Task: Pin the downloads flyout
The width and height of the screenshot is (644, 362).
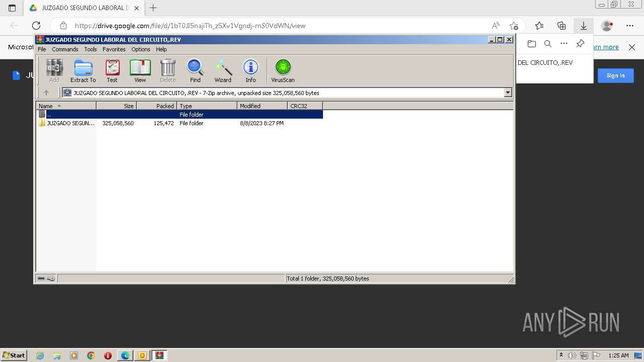Action: coord(580,44)
